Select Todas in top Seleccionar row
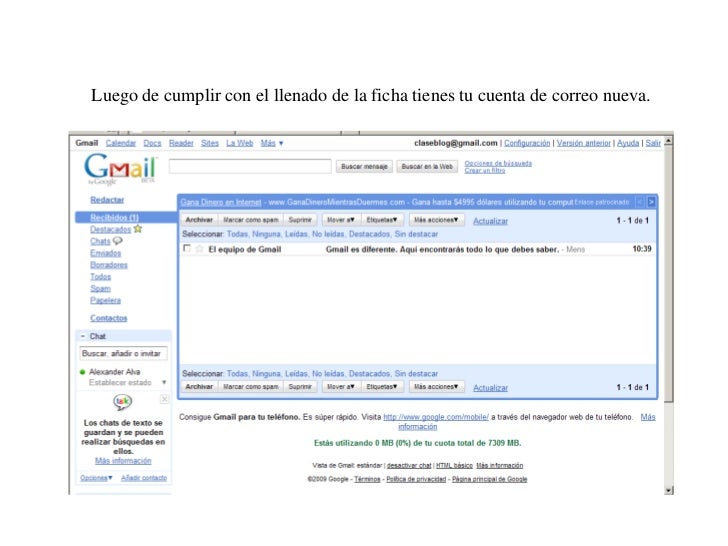The image size is (728, 546). click(x=237, y=234)
